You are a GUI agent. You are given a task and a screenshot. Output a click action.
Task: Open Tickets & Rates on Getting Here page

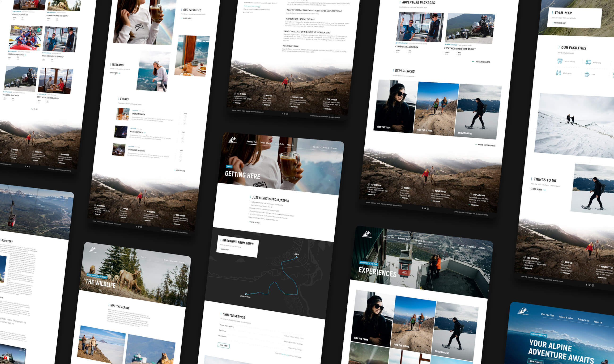click(266, 143)
